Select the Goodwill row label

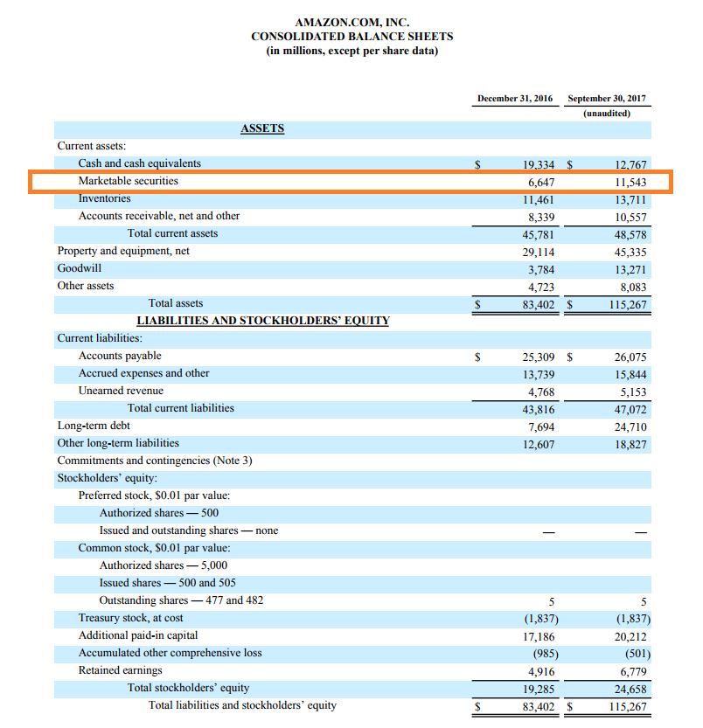click(79, 268)
